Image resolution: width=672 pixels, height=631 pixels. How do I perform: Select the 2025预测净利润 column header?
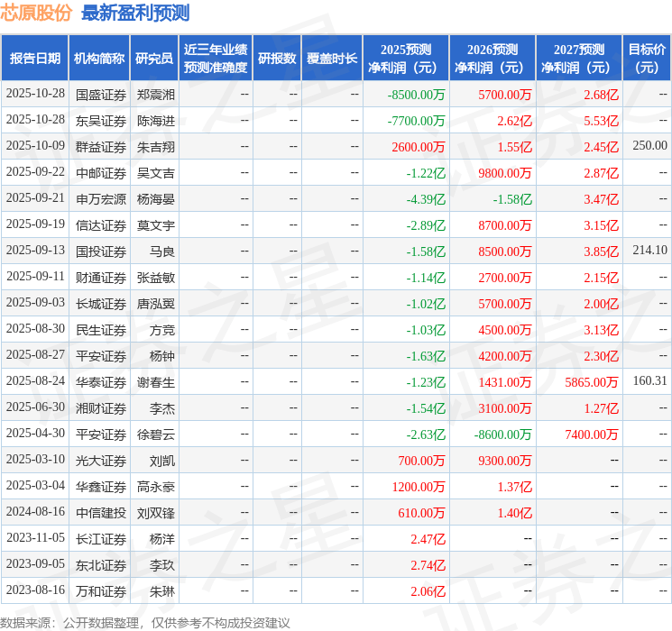point(405,59)
